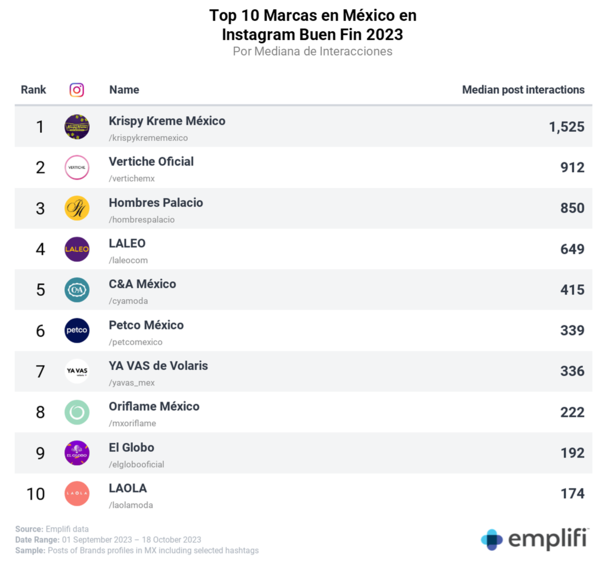Image resolution: width=600 pixels, height=570 pixels.
Task: Select the El Globo name
Action: pyautogui.click(x=132, y=447)
